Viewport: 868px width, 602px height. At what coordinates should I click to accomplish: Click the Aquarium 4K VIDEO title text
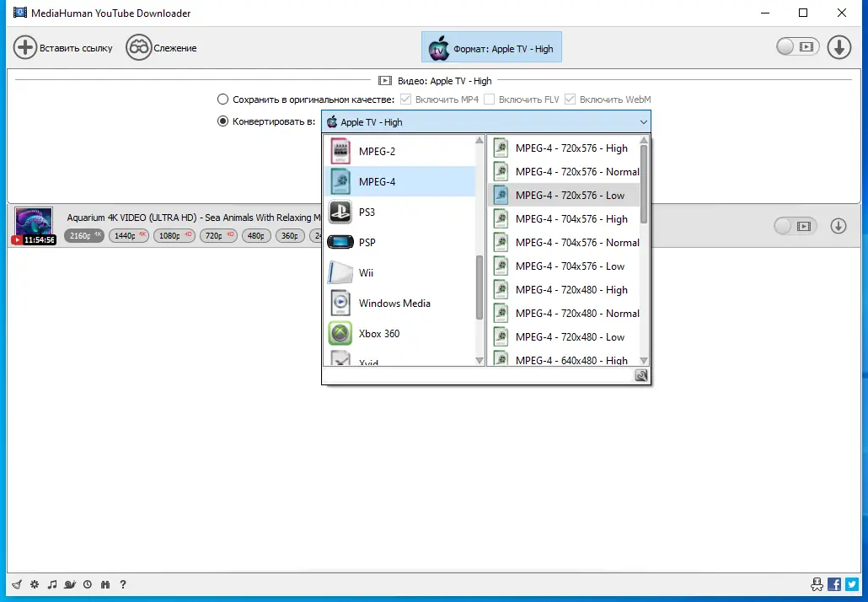point(194,218)
